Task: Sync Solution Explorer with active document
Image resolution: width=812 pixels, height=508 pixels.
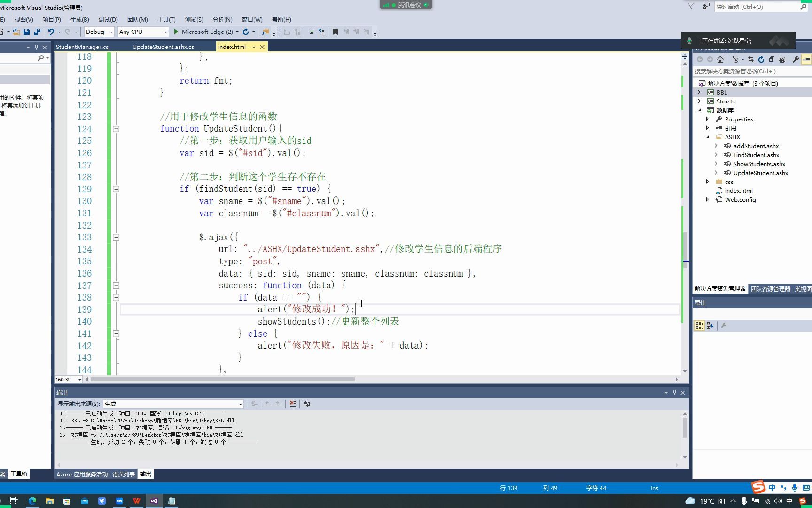Action: click(750, 59)
